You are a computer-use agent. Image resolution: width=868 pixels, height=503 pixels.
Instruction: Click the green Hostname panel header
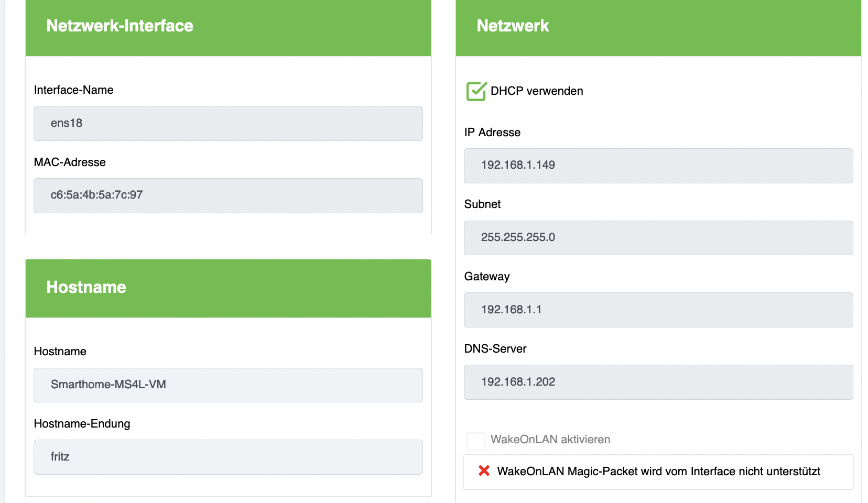[x=86, y=287]
